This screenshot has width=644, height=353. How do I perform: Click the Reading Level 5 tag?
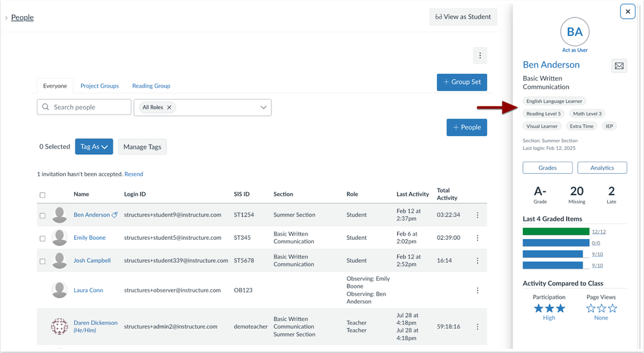[x=543, y=114]
